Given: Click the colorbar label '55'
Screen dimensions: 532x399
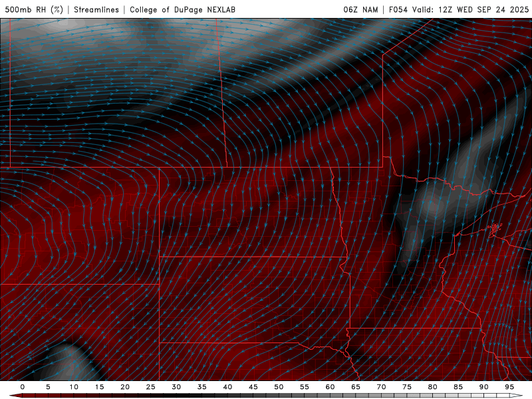Looking at the screenshot, I should pos(305,387).
